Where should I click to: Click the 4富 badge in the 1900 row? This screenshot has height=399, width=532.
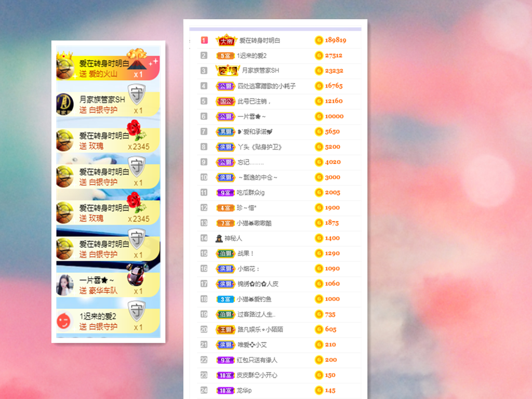(225, 208)
